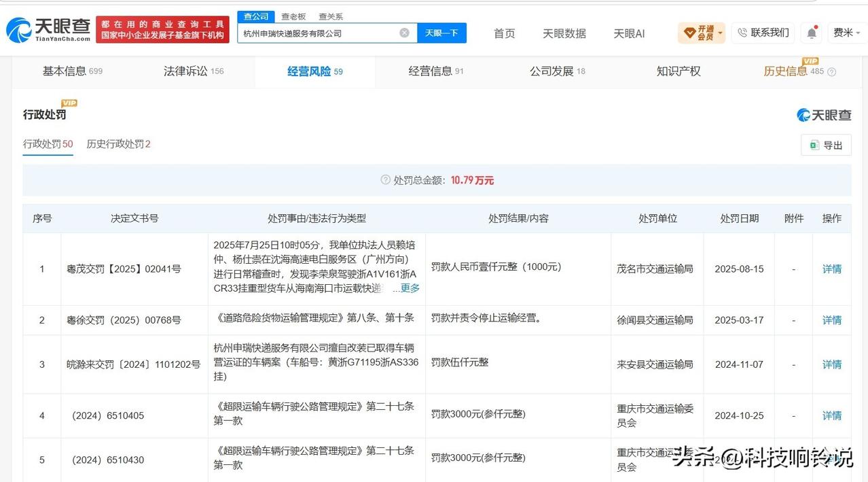Click 决定文书号 column header
Image resolution: width=868 pixels, height=482 pixels.
pyautogui.click(x=134, y=218)
